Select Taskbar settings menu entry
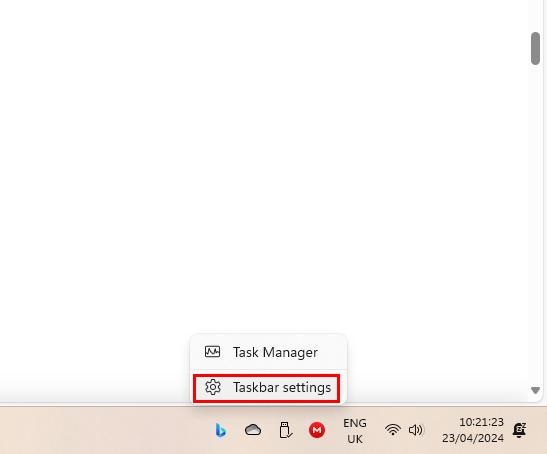Image resolution: width=547 pixels, height=454 pixels. click(267, 388)
